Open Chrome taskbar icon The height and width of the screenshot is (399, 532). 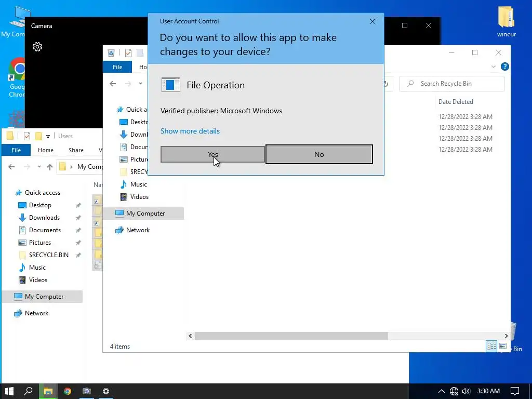pyautogui.click(x=67, y=391)
